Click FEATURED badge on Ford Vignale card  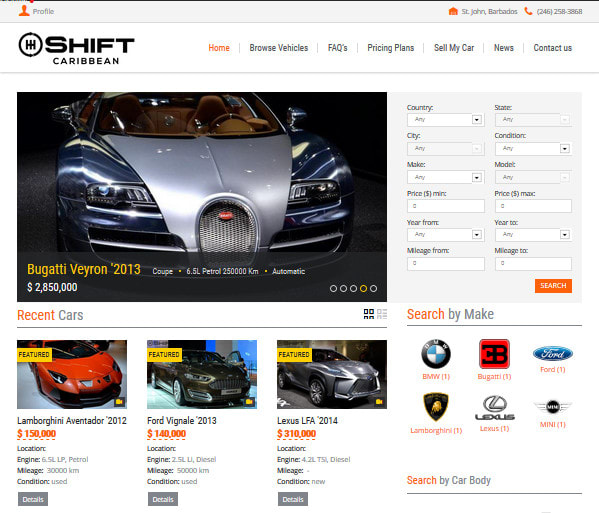[164, 355]
